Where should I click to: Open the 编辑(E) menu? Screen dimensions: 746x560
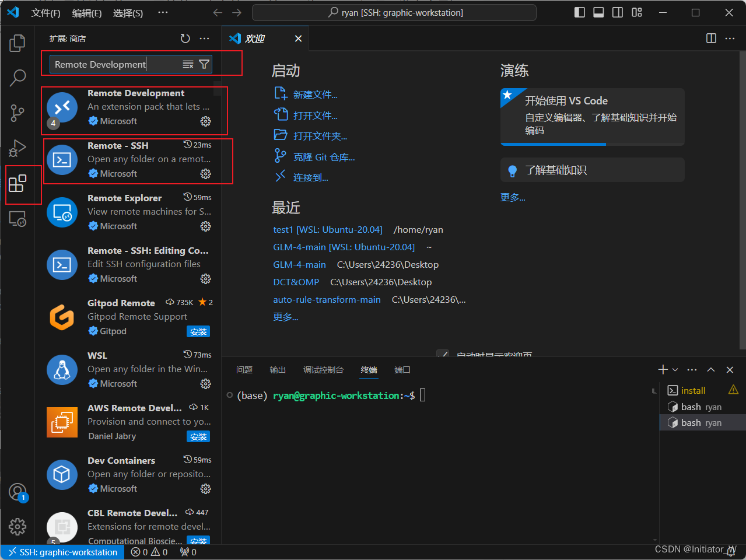click(x=87, y=13)
